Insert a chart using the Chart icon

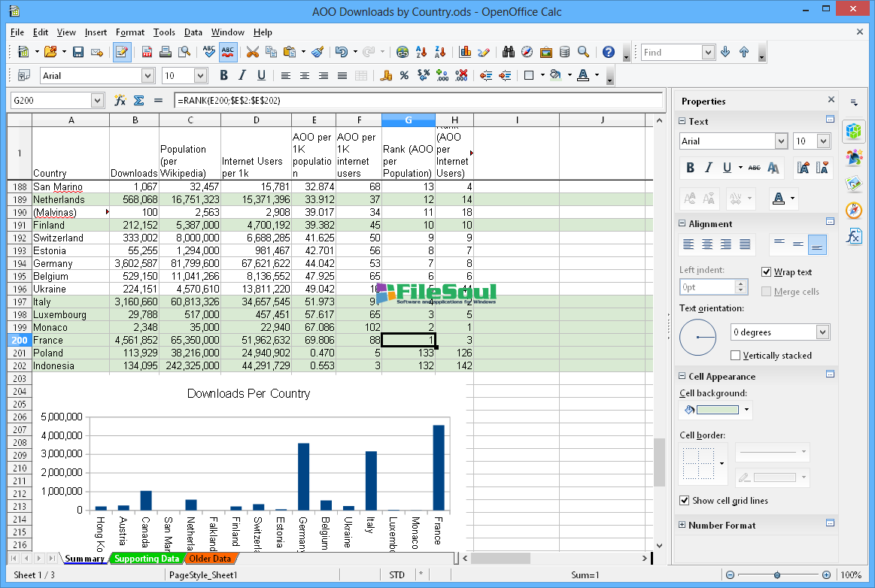click(465, 52)
